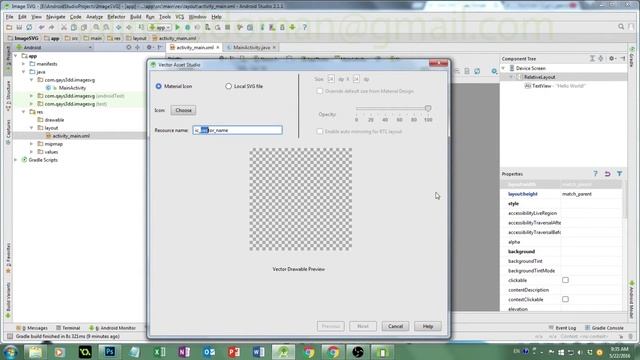Click the Save All toolbar icon
The height and width of the screenshot is (360, 640).
19,27
